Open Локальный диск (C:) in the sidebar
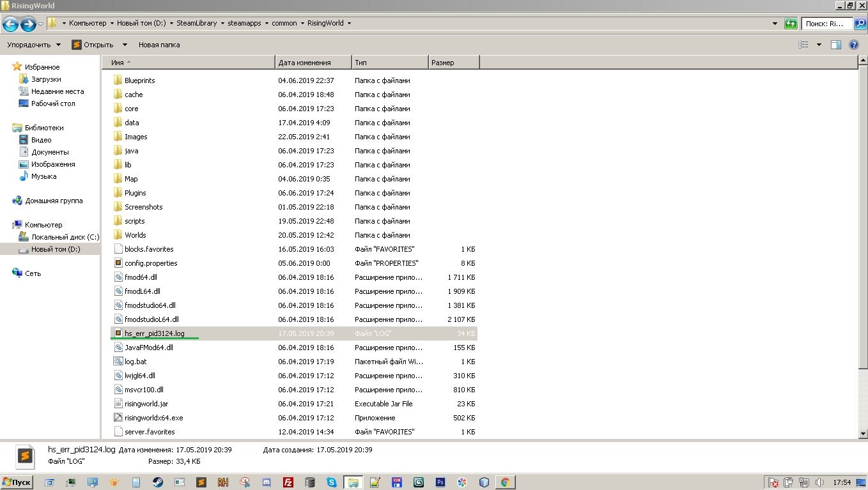The width and height of the screenshot is (868, 490). pos(65,237)
